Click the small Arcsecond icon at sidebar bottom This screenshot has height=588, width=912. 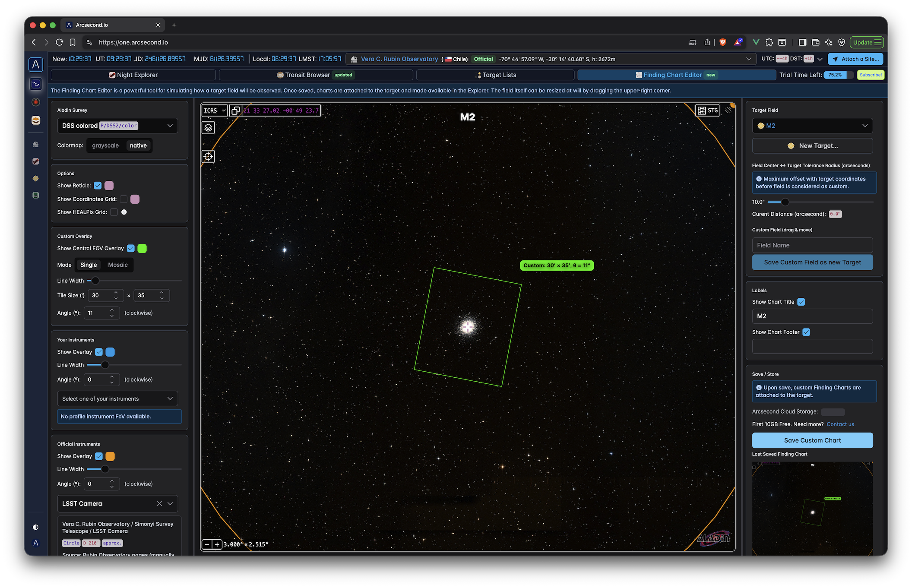[x=36, y=543]
